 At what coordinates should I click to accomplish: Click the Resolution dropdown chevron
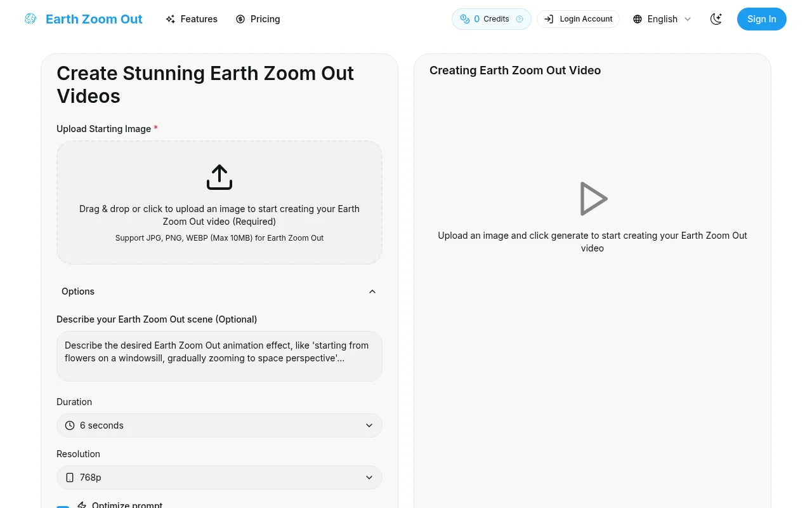click(369, 478)
